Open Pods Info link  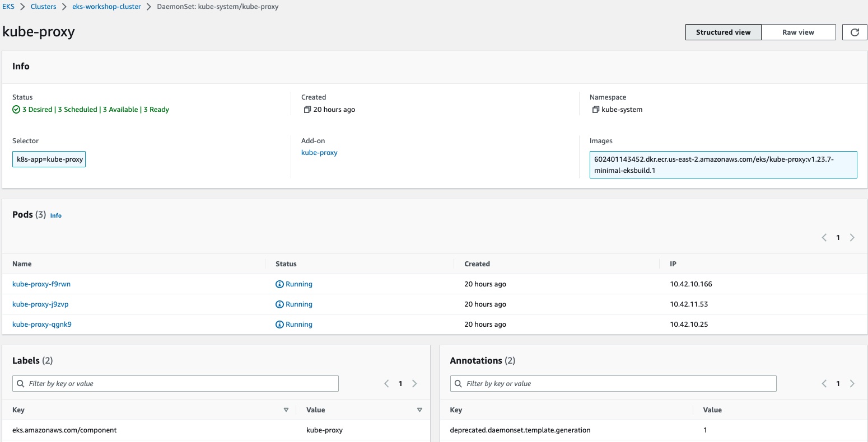[x=56, y=215]
